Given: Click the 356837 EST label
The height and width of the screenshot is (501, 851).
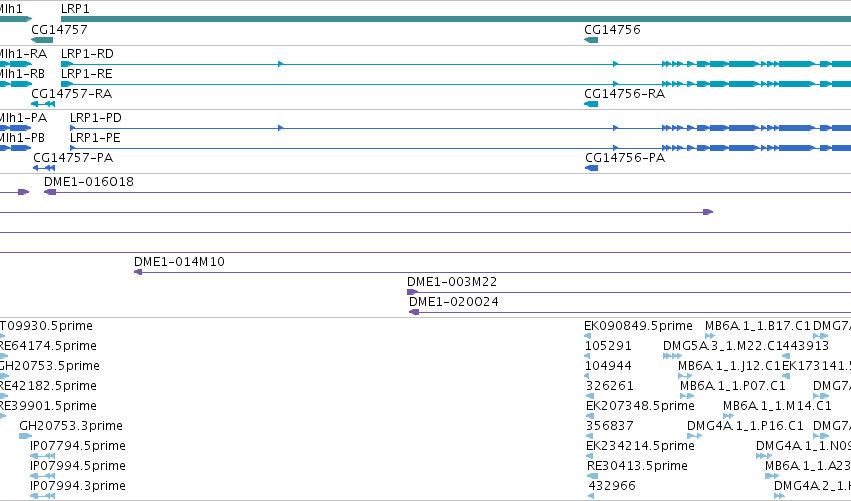Looking at the screenshot, I should click(610, 426).
